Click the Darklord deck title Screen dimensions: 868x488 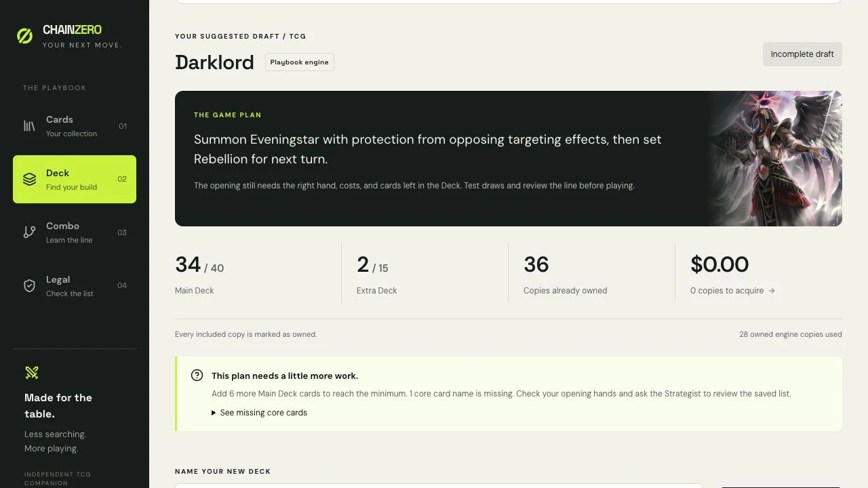coord(214,62)
